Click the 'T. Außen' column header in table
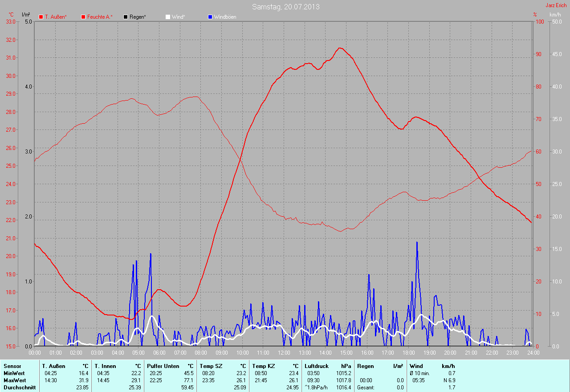 tap(54, 366)
